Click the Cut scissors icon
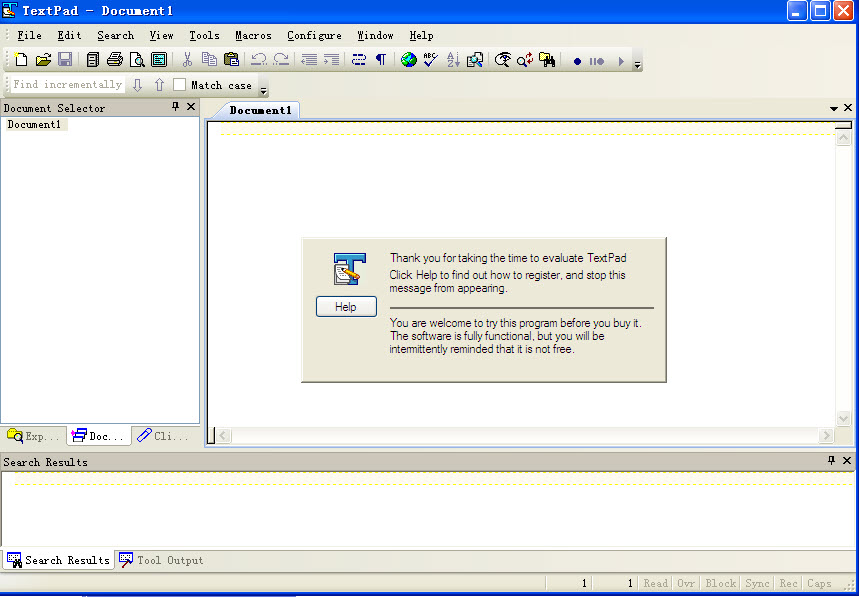 (x=187, y=59)
